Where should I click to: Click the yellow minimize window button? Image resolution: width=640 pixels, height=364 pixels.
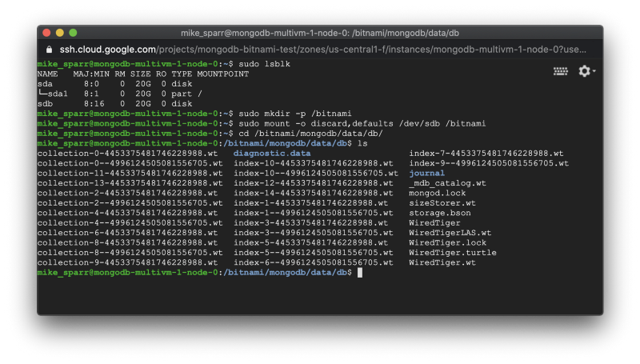click(59, 33)
